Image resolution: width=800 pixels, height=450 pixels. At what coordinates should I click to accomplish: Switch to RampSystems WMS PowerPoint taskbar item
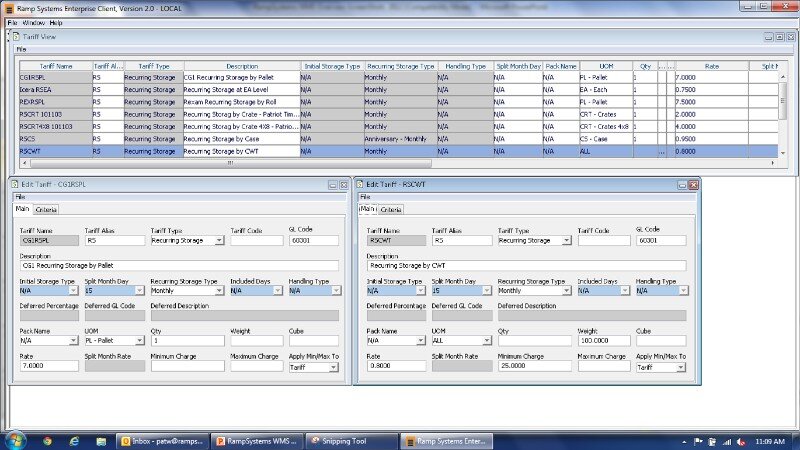pyautogui.click(x=253, y=439)
